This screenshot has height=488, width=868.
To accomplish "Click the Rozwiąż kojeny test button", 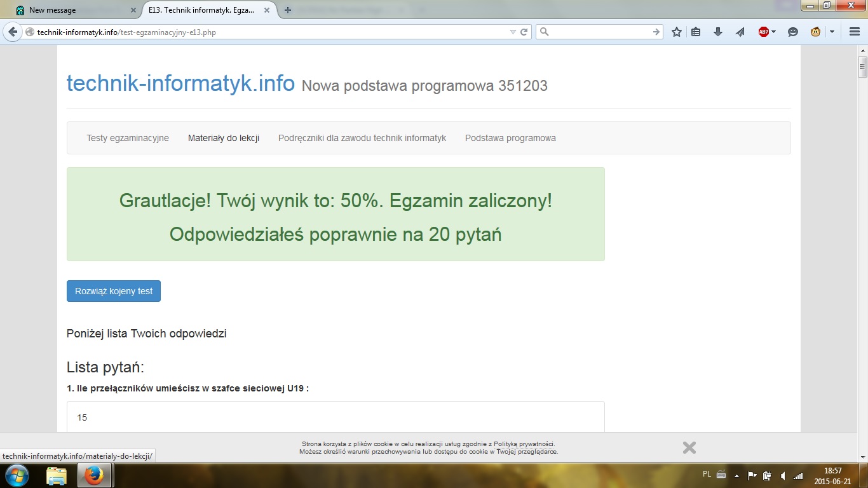I will pyautogui.click(x=114, y=291).
